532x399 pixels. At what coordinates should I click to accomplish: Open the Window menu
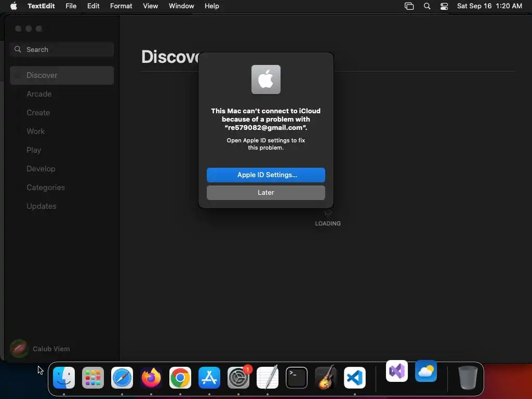(x=181, y=6)
